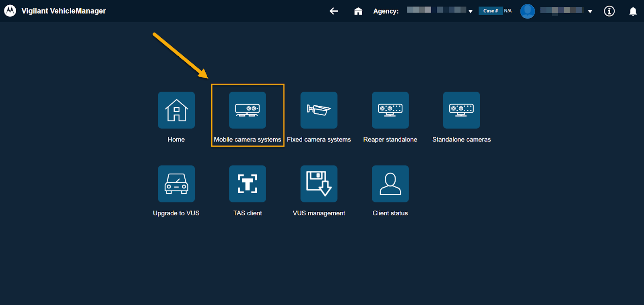Click the "Fixed camera systems" label
This screenshot has height=305, width=644.
point(319,139)
